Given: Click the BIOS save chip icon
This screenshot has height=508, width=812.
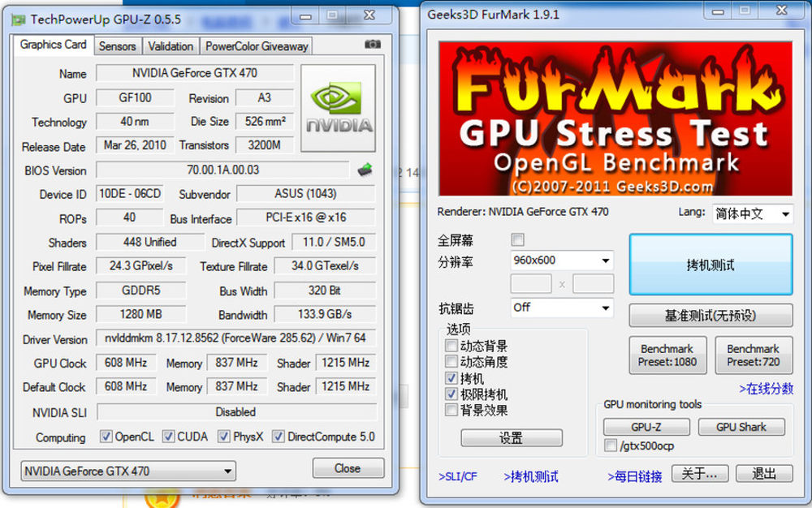Looking at the screenshot, I should (x=365, y=170).
